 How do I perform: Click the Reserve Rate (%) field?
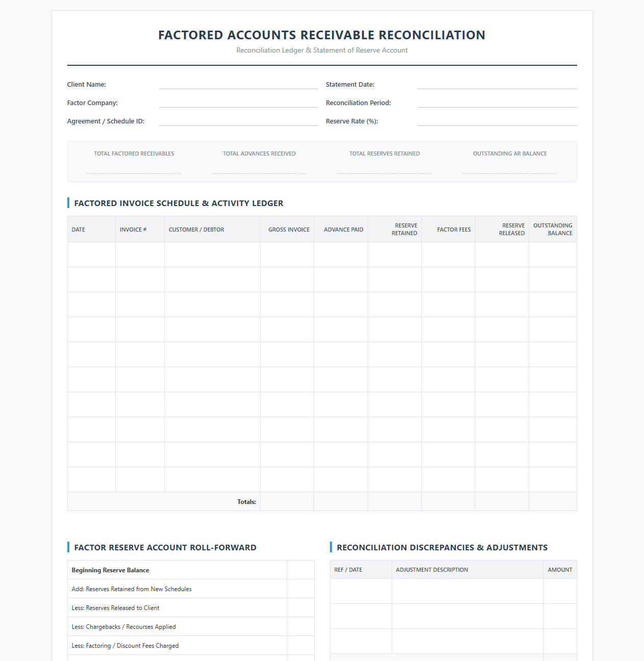tap(497, 121)
